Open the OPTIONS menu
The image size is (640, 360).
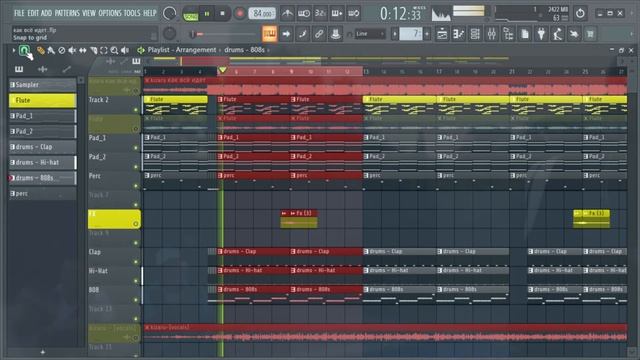(110, 13)
